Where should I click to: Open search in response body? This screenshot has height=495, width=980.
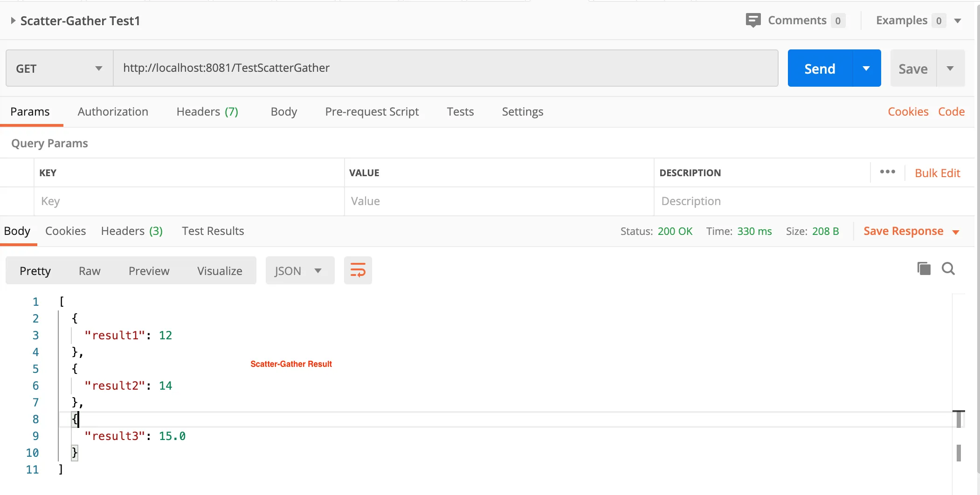[x=948, y=268]
